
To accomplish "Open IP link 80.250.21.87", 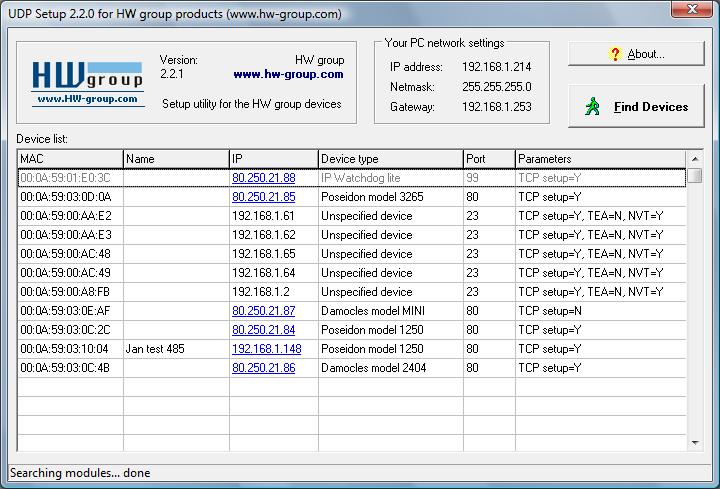I will tap(264, 311).
